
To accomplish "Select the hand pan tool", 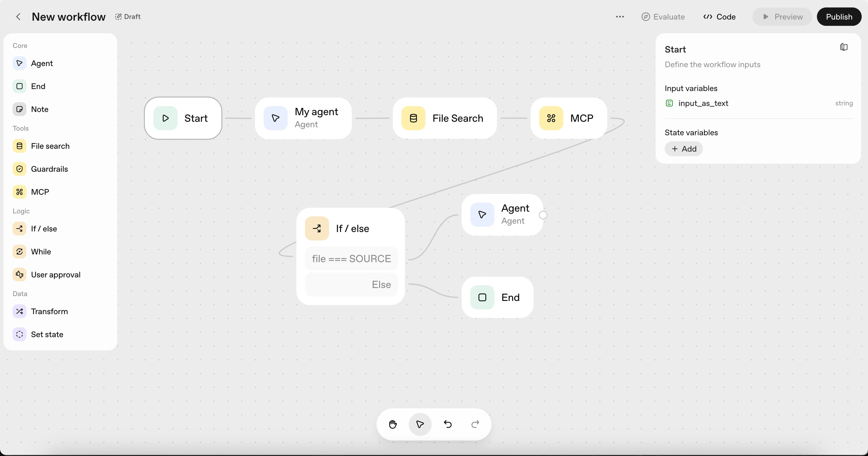I will [x=393, y=424].
